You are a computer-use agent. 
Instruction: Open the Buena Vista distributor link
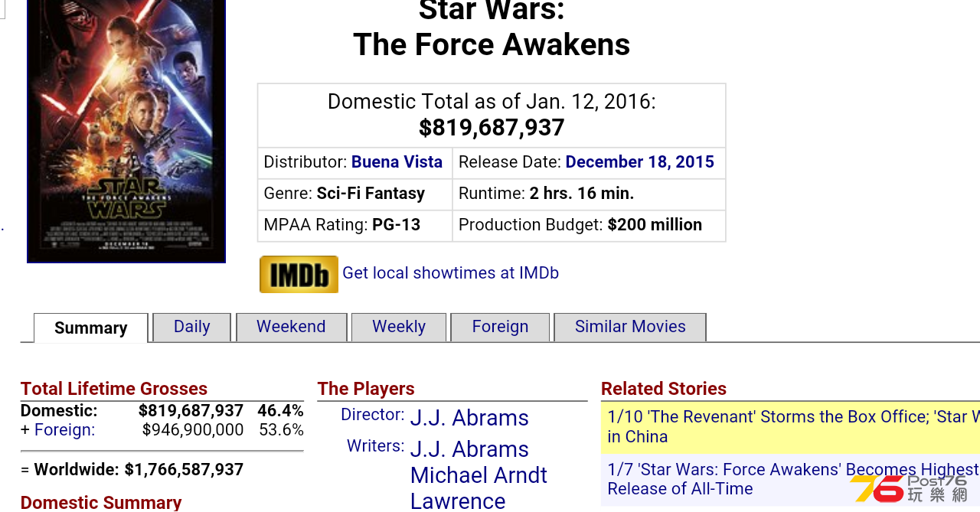click(x=397, y=162)
